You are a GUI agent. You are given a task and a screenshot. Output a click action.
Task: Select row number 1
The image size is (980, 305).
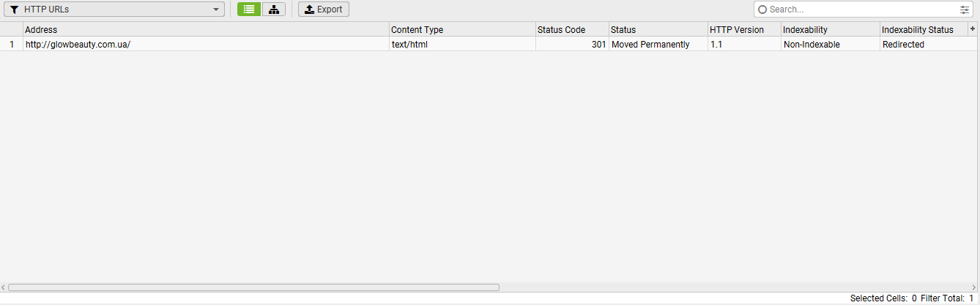coord(11,45)
